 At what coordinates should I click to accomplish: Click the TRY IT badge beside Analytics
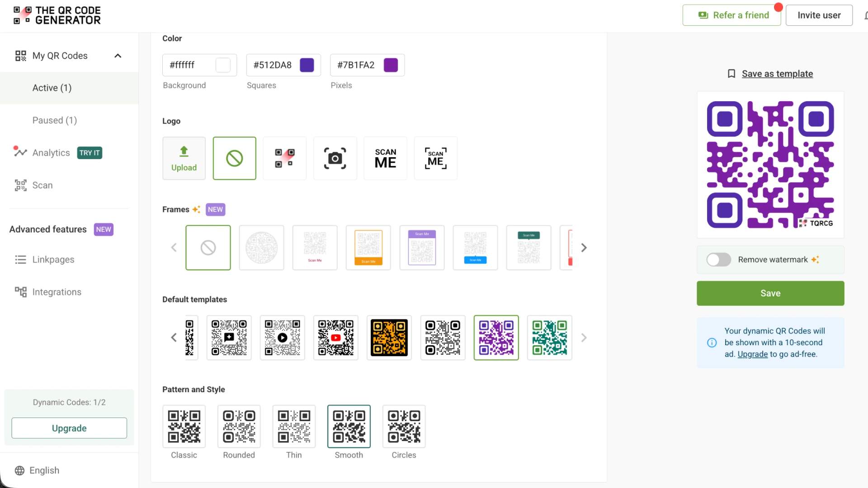[x=90, y=153]
